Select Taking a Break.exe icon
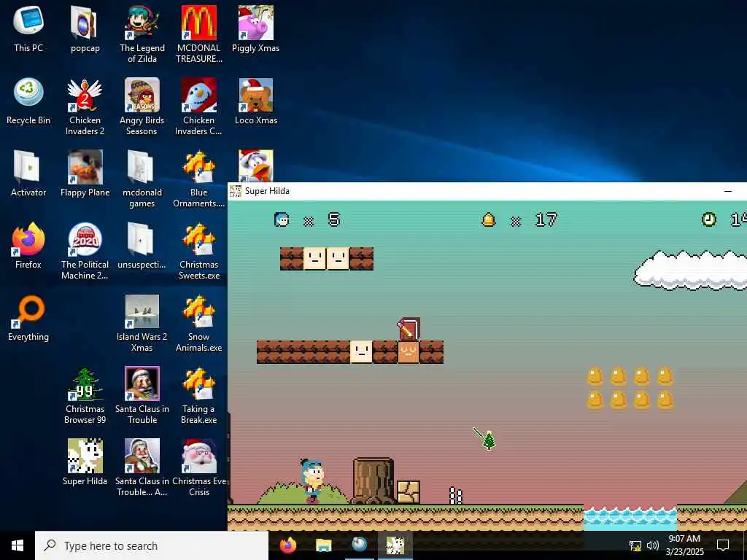 pos(198,396)
